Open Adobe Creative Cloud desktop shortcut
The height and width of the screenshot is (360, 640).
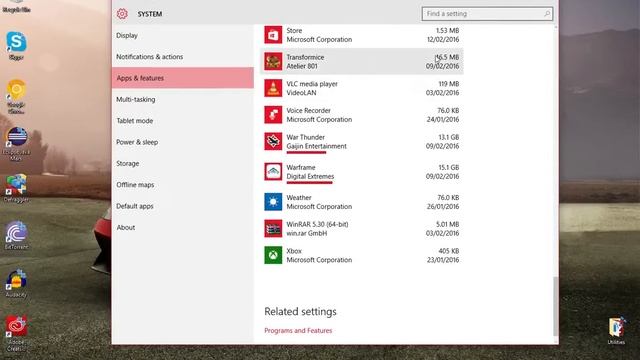pyautogui.click(x=16, y=333)
